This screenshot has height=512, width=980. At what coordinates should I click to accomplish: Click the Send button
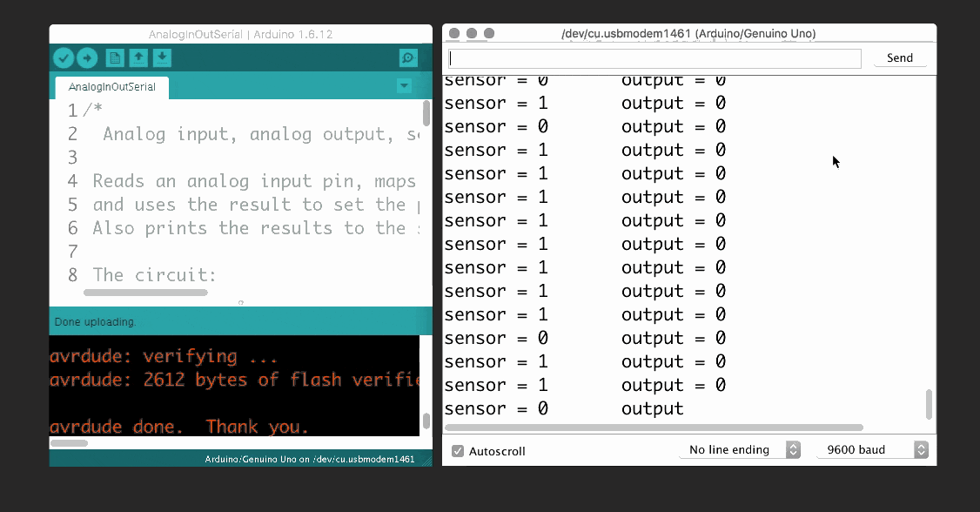click(900, 57)
